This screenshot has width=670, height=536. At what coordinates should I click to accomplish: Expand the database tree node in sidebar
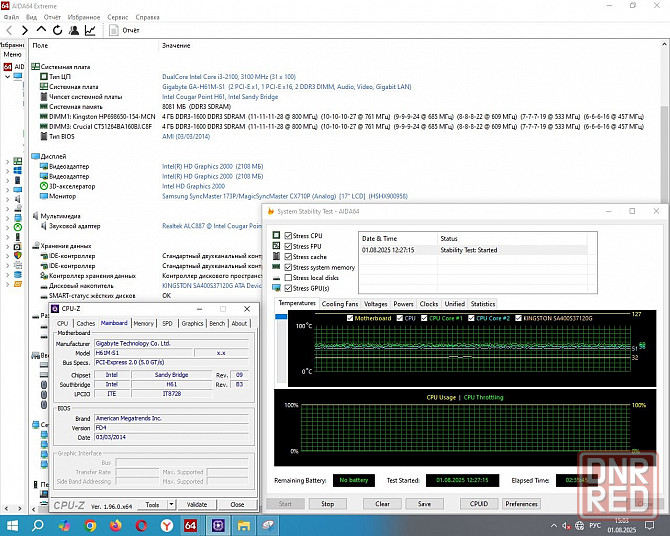click(7, 274)
